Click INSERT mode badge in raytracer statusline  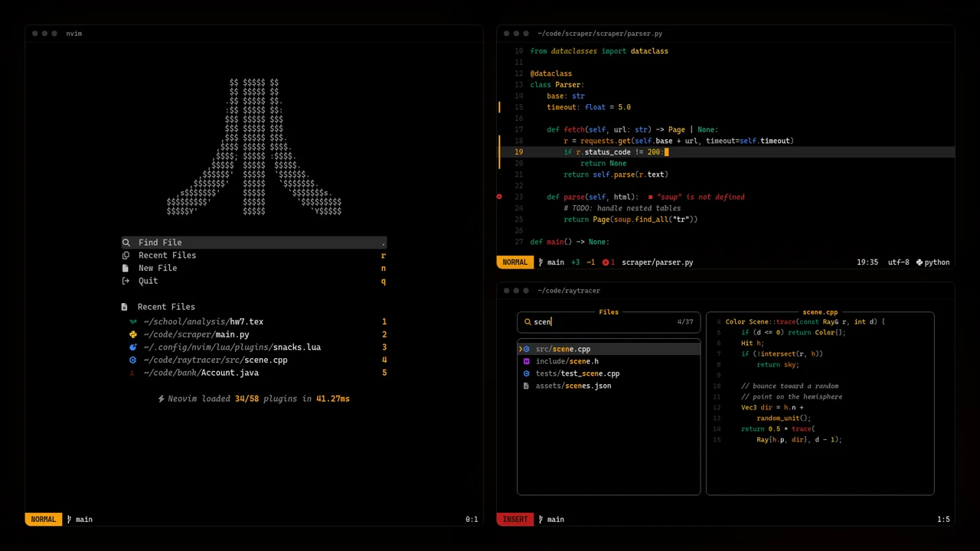tap(515, 520)
